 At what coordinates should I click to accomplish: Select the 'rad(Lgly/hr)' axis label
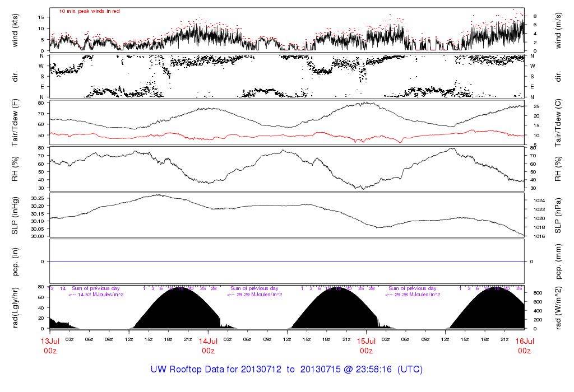[15, 307]
